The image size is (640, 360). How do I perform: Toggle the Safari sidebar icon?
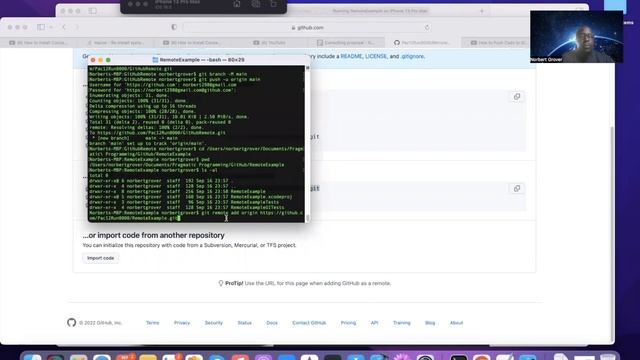[x=41, y=27]
